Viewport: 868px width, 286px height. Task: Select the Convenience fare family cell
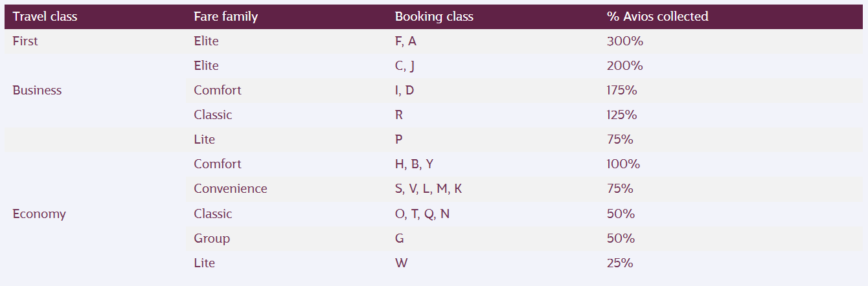[230, 189]
